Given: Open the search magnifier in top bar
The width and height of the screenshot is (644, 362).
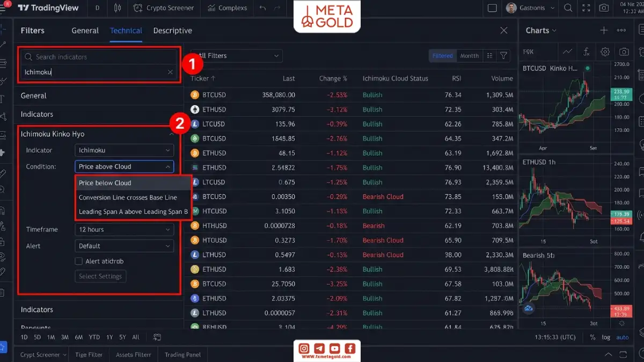Looking at the screenshot, I should pyautogui.click(x=568, y=8).
